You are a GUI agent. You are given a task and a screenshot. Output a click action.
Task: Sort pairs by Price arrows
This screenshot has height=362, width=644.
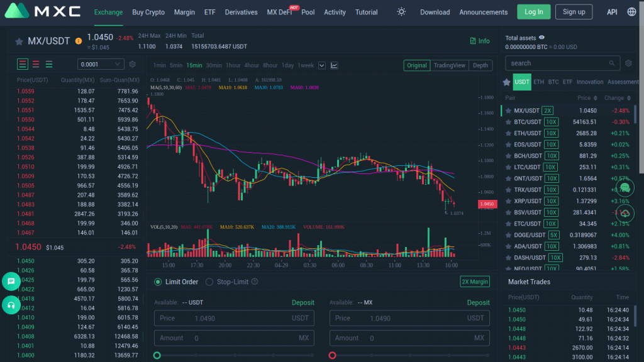point(595,98)
